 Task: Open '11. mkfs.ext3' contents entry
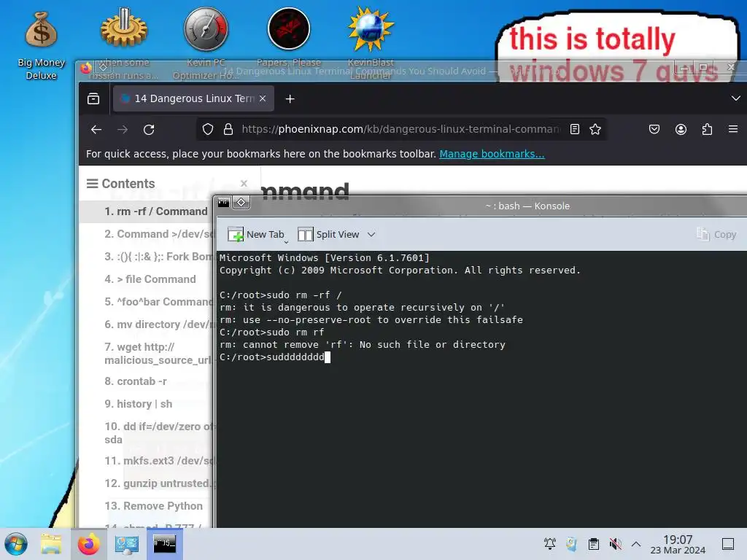(158, 461)
